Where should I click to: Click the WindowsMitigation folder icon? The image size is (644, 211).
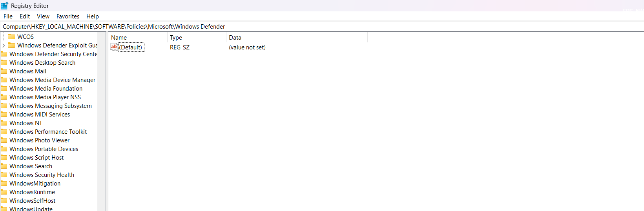point(4,184)
